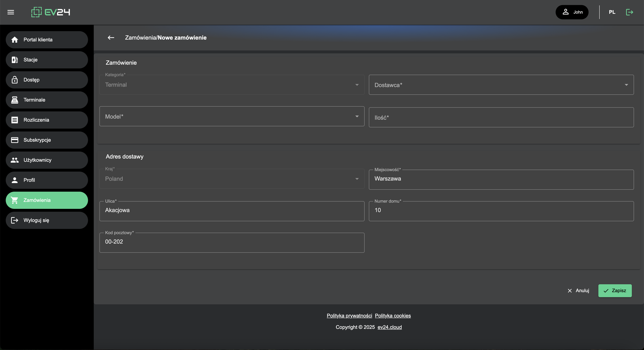Click the home icon for Portal klienta
Screen dimensions: 644x350
click(15, 40)
